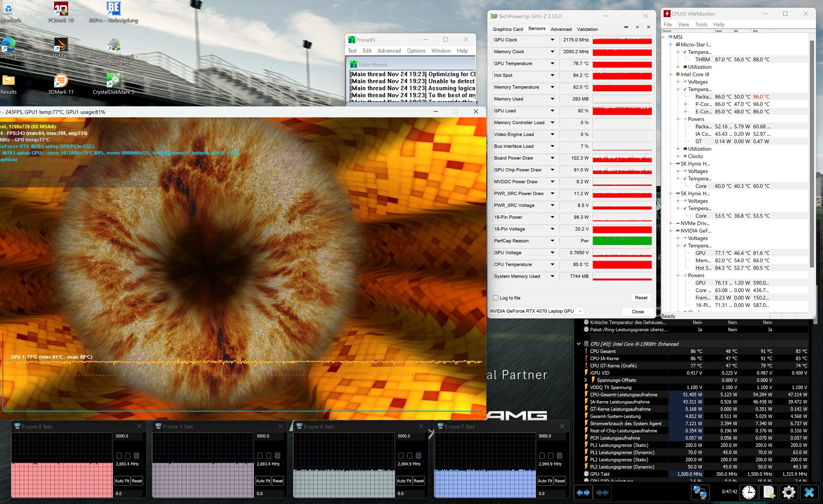The width and height of the screenshot is (823, 504).
Task: Open GPU Temperature sensor dropdown arrow
Action: pyautogui.click(x=552, y=63)
